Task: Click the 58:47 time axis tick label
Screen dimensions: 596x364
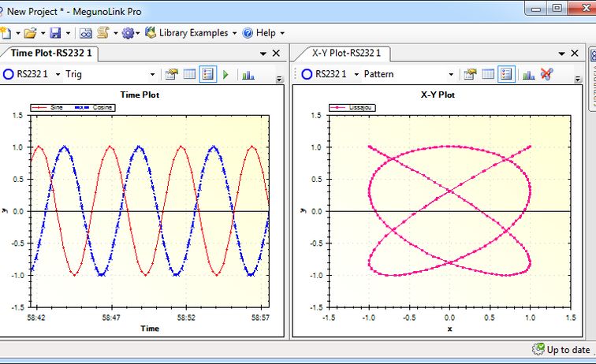Action: tap(111, 318)
